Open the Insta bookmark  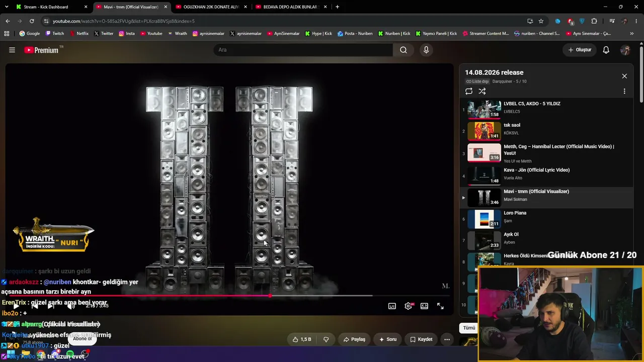127,34
